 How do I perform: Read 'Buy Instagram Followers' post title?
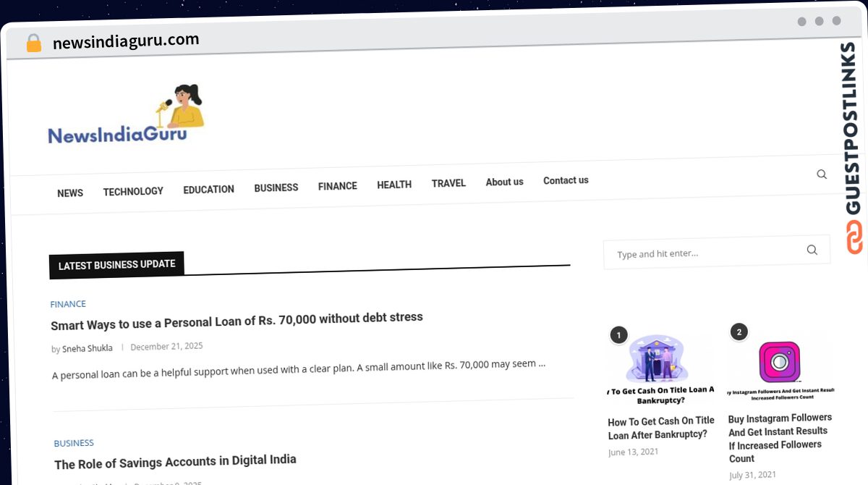(780, 438)
